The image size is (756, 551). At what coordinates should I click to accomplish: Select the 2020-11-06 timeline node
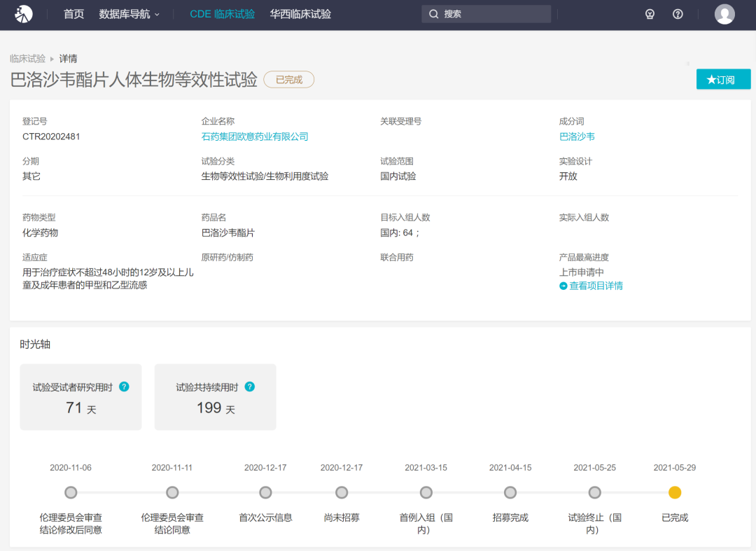tap(71, 492)
